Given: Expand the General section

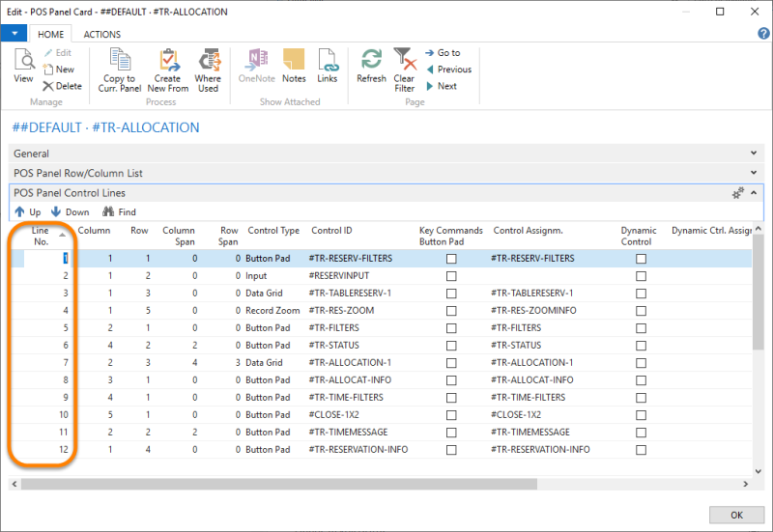Looking at the screenshot, I should point(754,154).
